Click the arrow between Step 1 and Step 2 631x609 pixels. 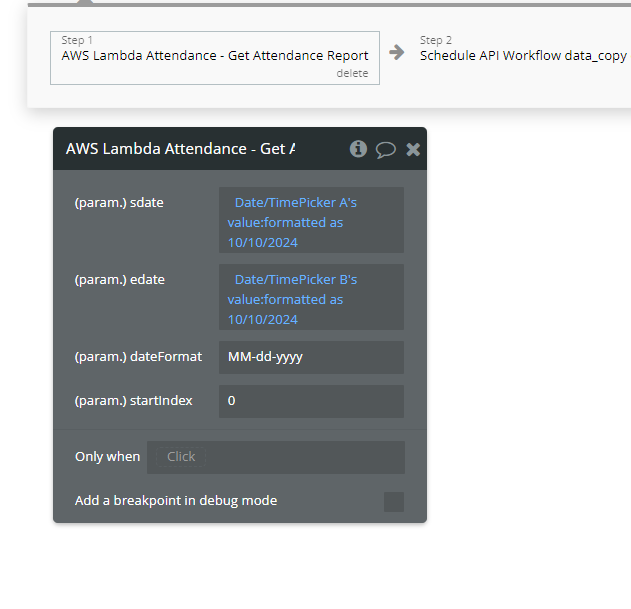pyautogui.click(x=397, y=52)
